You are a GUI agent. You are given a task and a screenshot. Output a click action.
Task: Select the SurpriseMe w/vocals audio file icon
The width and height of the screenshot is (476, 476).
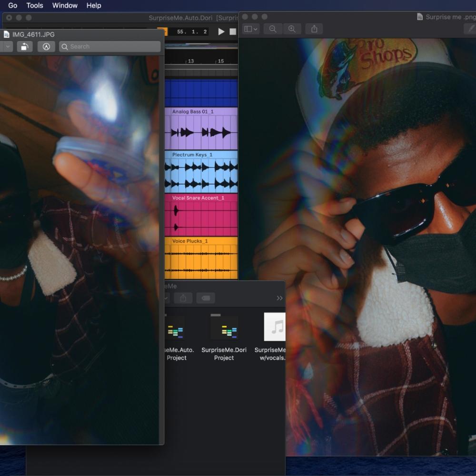[275, 327]
